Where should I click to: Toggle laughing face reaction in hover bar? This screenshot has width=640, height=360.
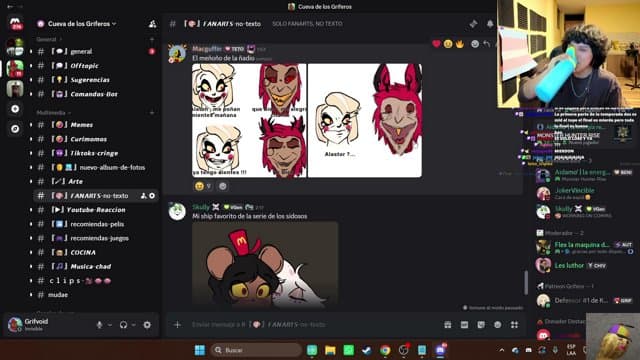pyautogui.click(x=448, y=44)
